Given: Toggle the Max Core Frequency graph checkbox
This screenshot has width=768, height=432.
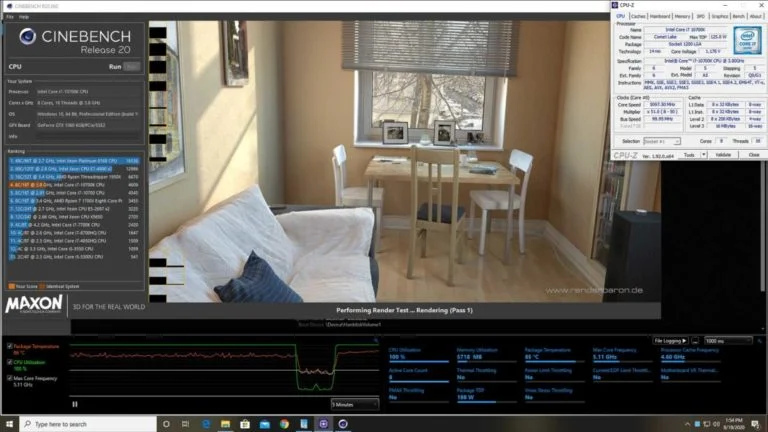Looking at the screenshot, I should [x=10, y=379].
